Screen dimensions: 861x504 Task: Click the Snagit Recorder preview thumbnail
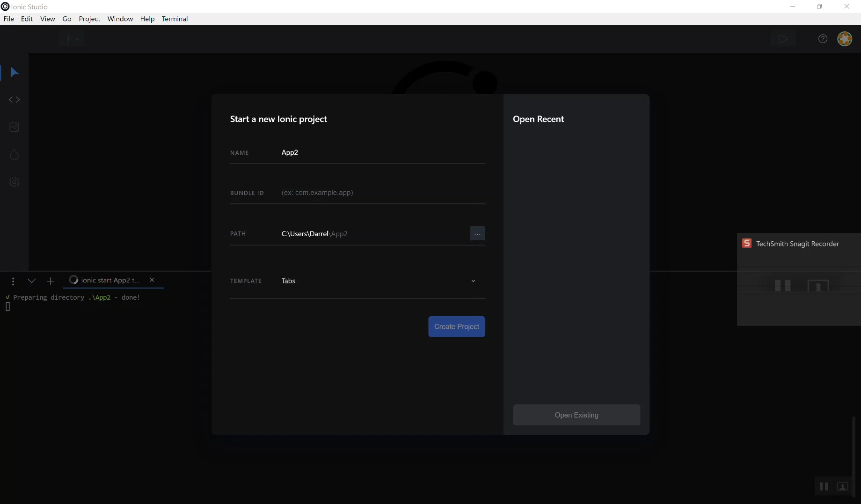pos(799,285)
